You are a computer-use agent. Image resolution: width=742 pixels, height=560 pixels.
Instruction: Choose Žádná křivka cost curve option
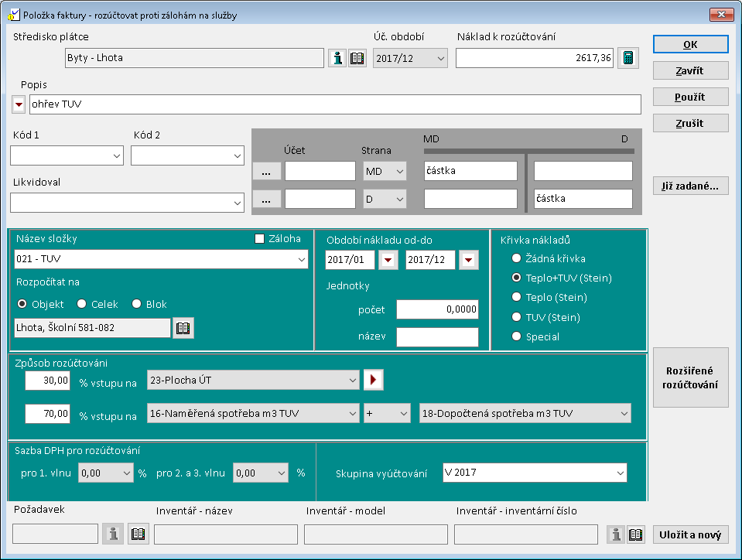(x=516, y=258)
